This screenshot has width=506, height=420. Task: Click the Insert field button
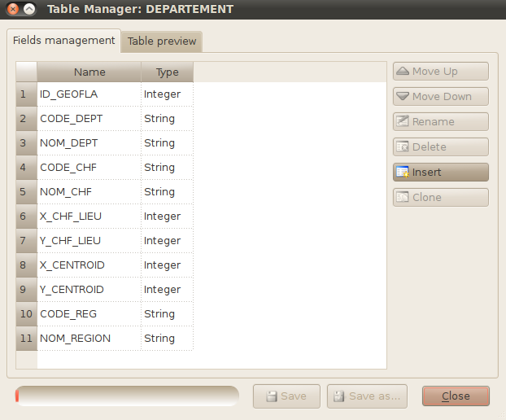[440, 173]
